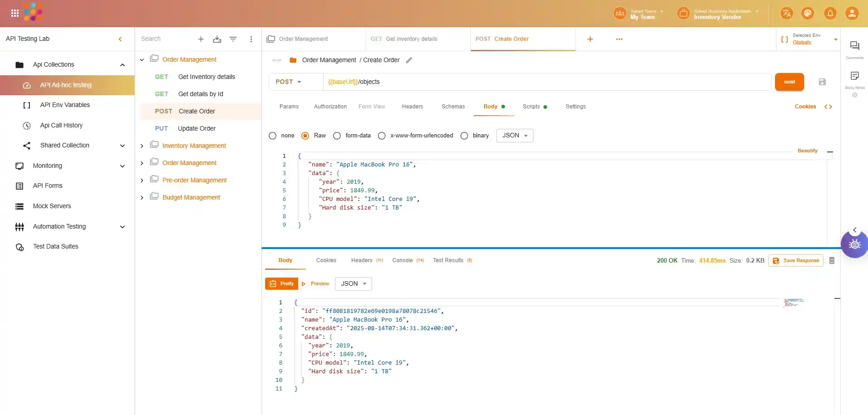The image size is (868, 415).
Task: Click the save request disk icon
Action: click(x=822, y=82)
